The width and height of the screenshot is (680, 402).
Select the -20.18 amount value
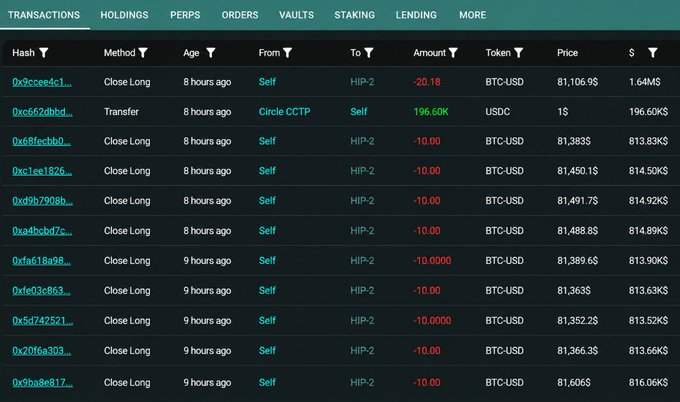pyautogui.click(x=427, y=82)
